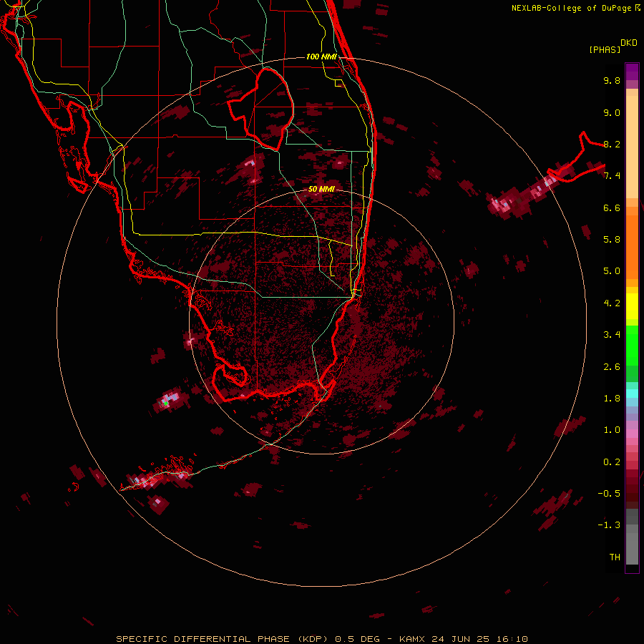The height and width of the screenshot is (644, 644).
Task: Click the 5.8 scale value
Action: point(612,240)
